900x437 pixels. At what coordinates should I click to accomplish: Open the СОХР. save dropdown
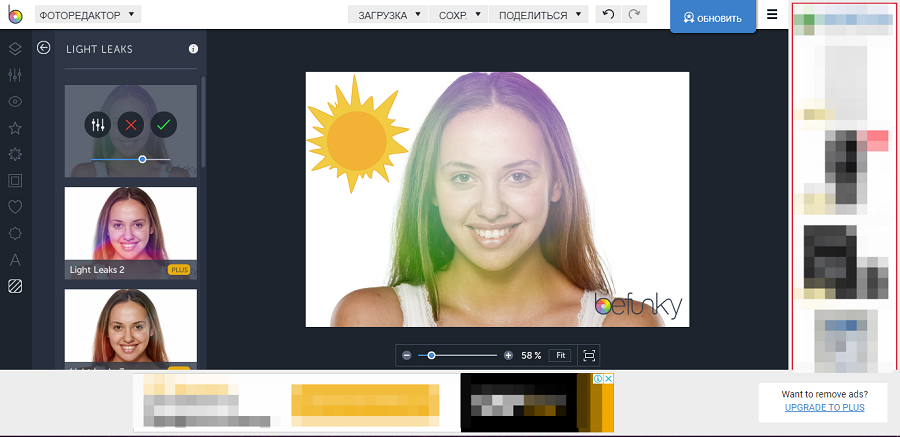click(459, 15)
